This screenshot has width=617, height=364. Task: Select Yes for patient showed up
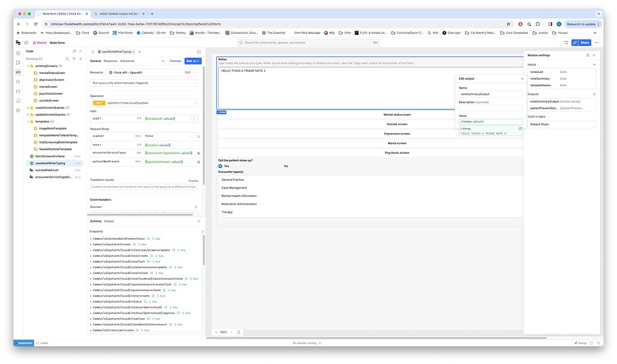click(x=221, y=166)
